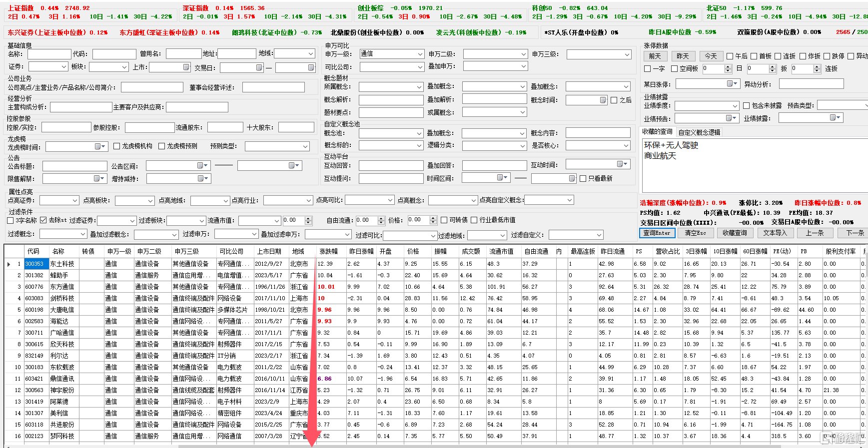868x448 pixels.
Task: Toggle the 3字名称 filter checkbox
Action: [10, 220]
